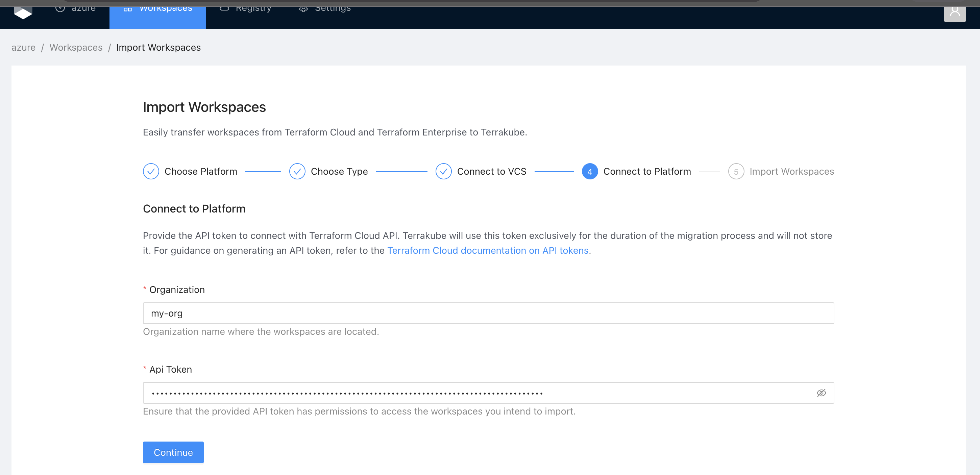The height and width of the screenshot is (475, 980).
Task: Click the Organization input field
Action: click(x=488, y=314)
